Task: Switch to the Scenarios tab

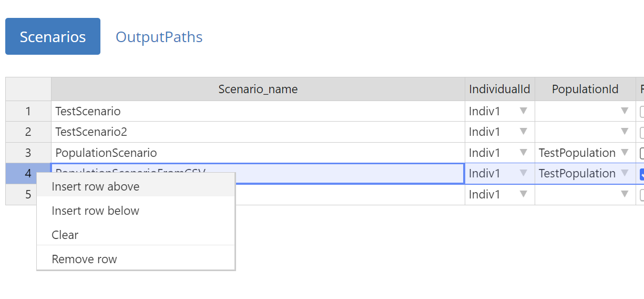Action: (53, 36)
